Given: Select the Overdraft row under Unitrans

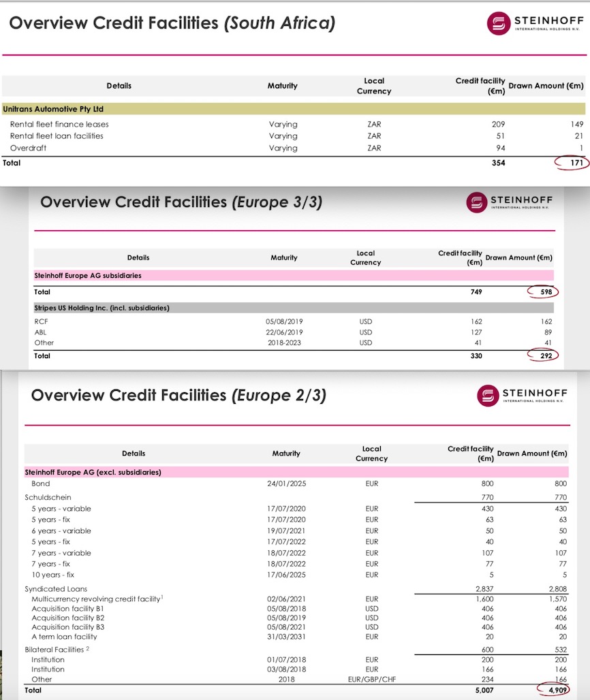Looking at the screenshot, I should (30, 148).
